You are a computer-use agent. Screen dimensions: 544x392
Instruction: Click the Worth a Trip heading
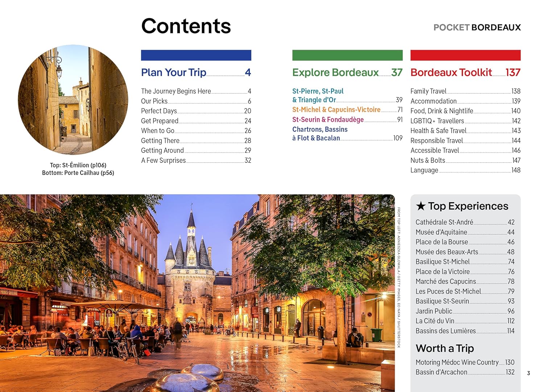point(445,348)
